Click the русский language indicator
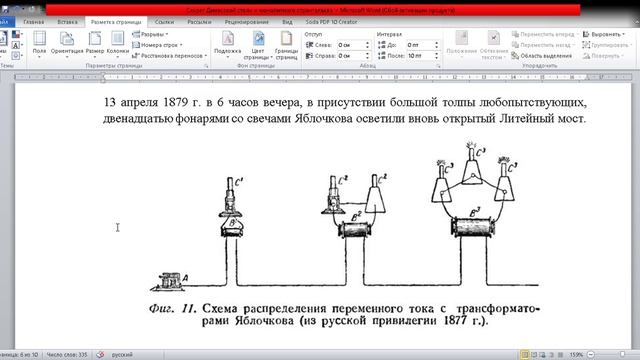This screenshot has height=360, width=640. point(122,355)
